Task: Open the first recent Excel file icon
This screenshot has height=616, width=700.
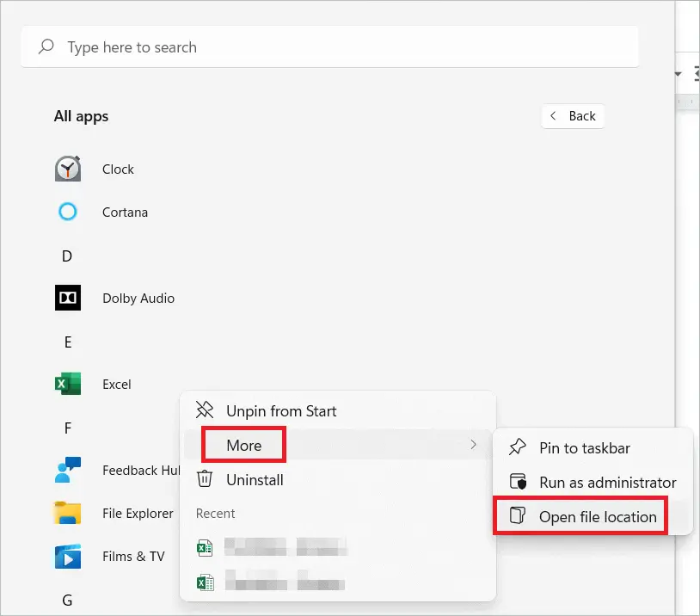Action: point(205,548)
